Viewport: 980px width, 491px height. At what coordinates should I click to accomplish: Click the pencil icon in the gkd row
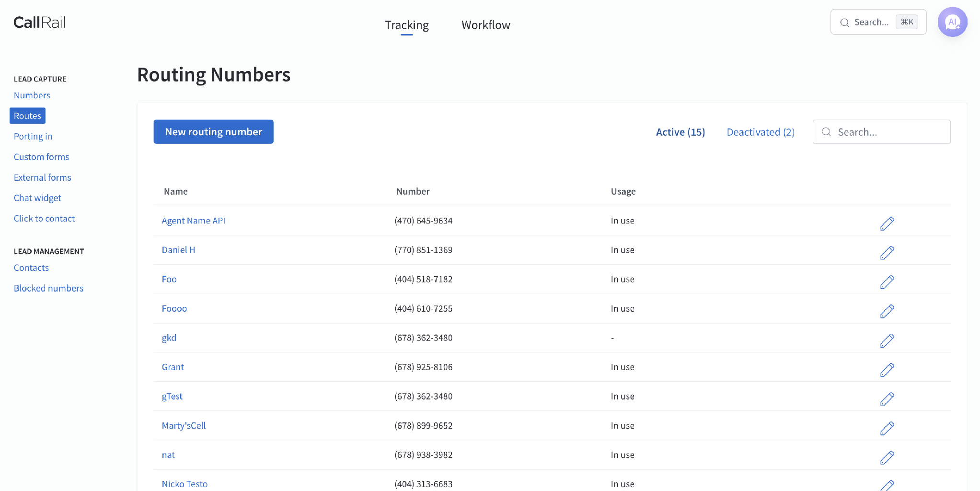pyautogui.click(x=887, y=340)
